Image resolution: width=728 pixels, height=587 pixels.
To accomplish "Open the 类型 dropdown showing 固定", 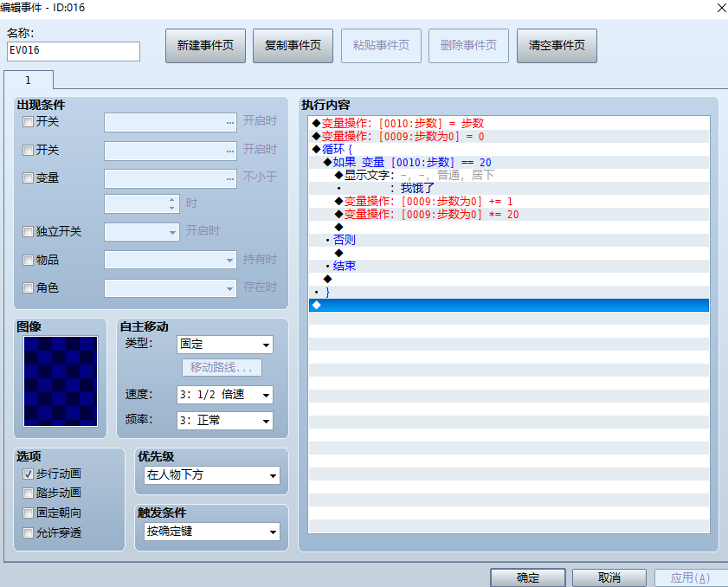I will pyautogui.click(x=225, y=345).
